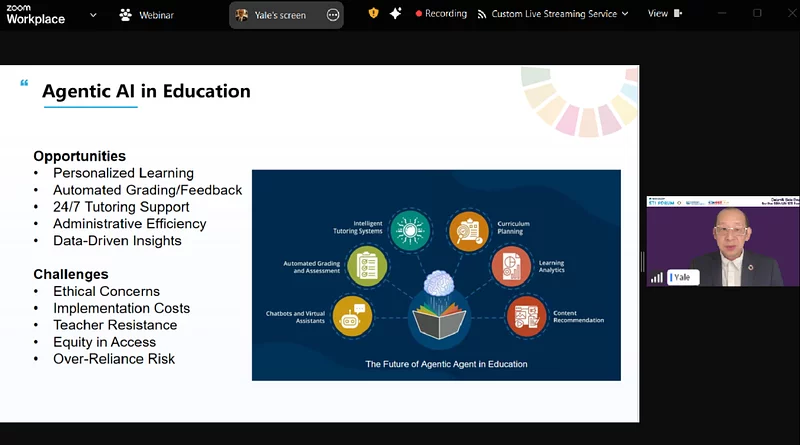Select the Webinar label in top bar
Viewport: 800px width, 445px height.
tap(158, 15)
